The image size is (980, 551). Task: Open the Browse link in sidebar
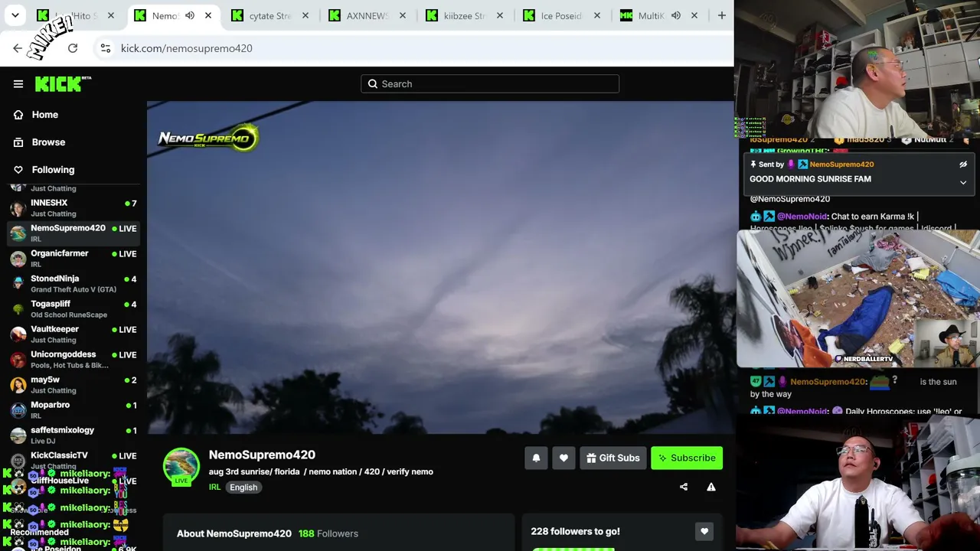[x=48, y=142]
